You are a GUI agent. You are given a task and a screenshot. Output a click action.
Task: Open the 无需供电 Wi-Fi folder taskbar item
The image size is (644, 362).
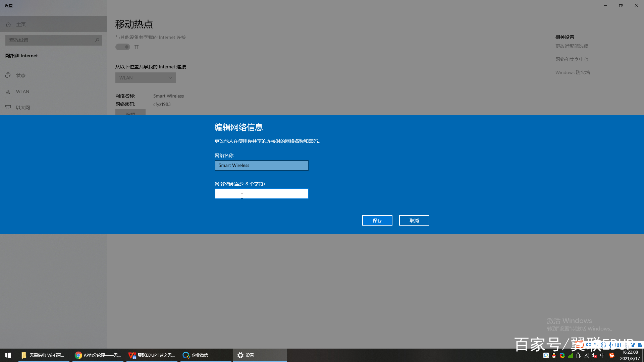pos(44,355)
